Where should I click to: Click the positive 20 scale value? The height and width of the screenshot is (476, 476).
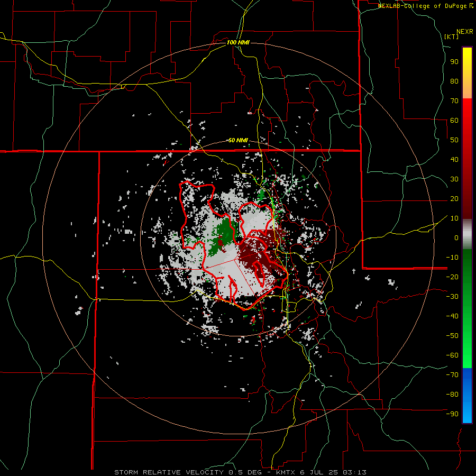(x=454, y=199)
